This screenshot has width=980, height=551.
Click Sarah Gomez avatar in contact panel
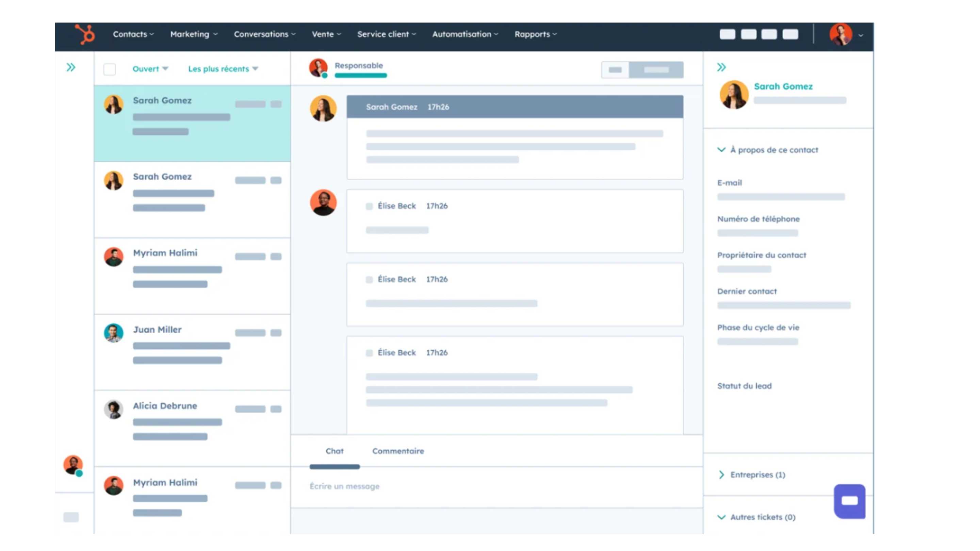[x=734, y=94]
